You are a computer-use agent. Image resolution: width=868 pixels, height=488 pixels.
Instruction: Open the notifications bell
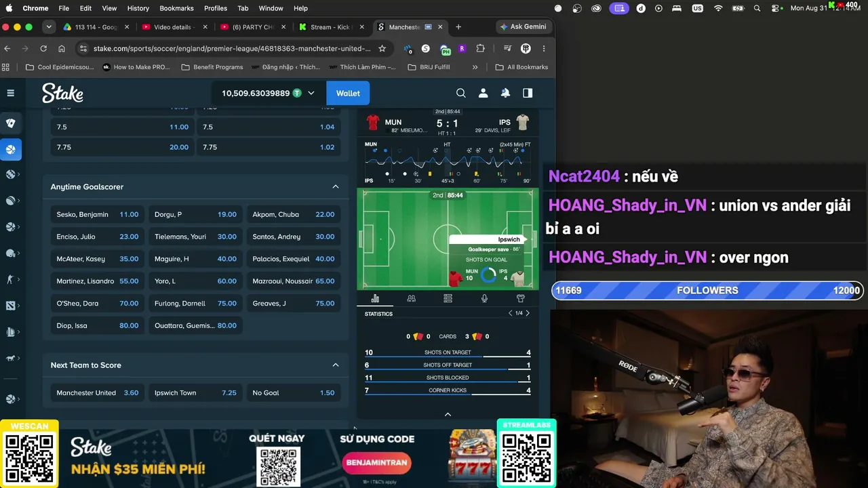coord(505,93)
